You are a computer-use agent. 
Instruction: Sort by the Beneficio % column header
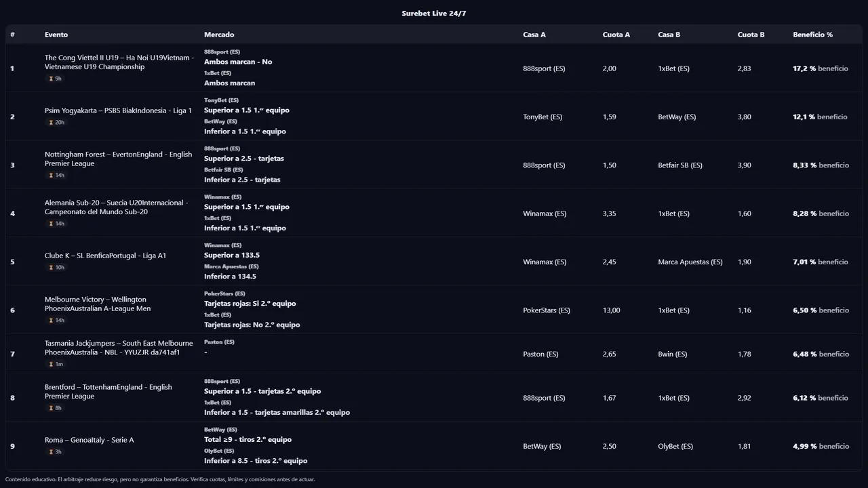click(812, 35)
